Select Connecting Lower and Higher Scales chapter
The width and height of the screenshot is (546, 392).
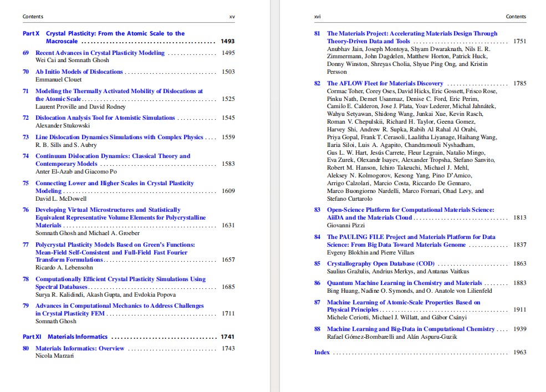click(115, 187)
